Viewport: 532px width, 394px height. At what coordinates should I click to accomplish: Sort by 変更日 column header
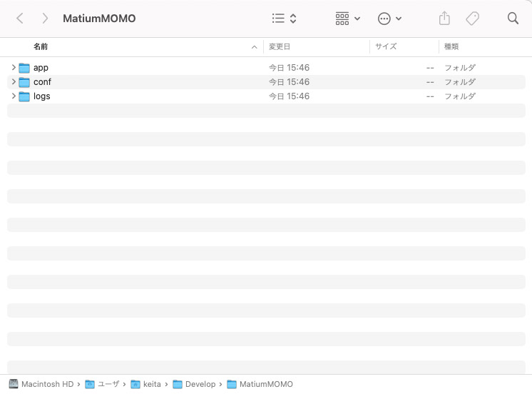[x=280, y=46]
